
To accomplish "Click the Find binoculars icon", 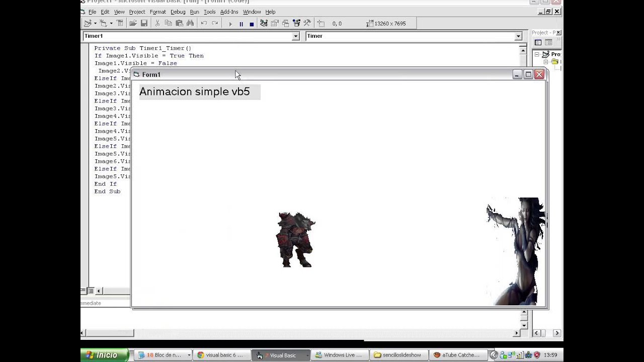I will (x=190, y=23).
